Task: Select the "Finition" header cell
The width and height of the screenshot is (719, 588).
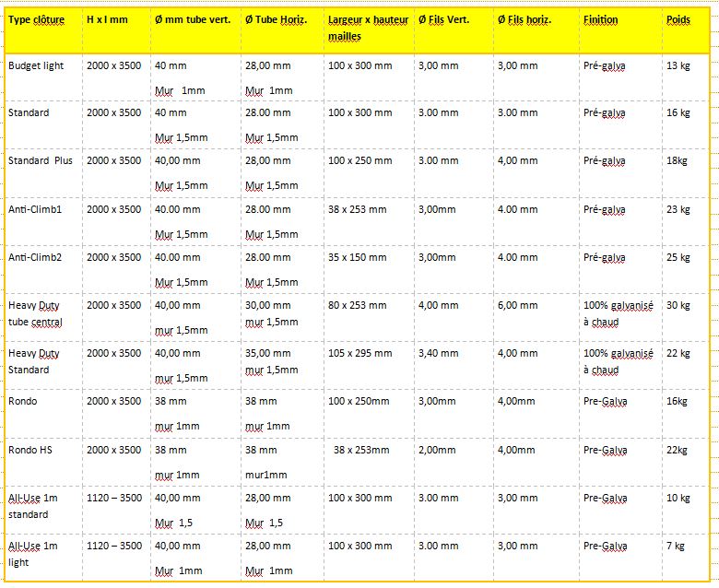Action: 600,19
